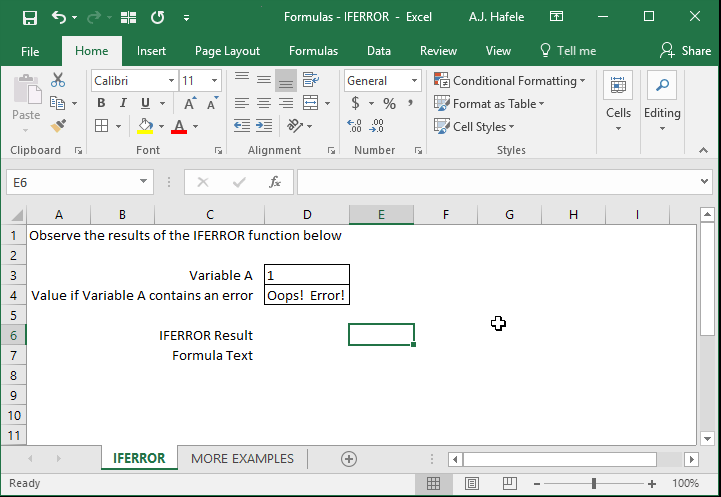Image resolution: width=721 pixels, height=497 pixels.
Task: Click the Insert Function fx icon
Action: [275, 182]
